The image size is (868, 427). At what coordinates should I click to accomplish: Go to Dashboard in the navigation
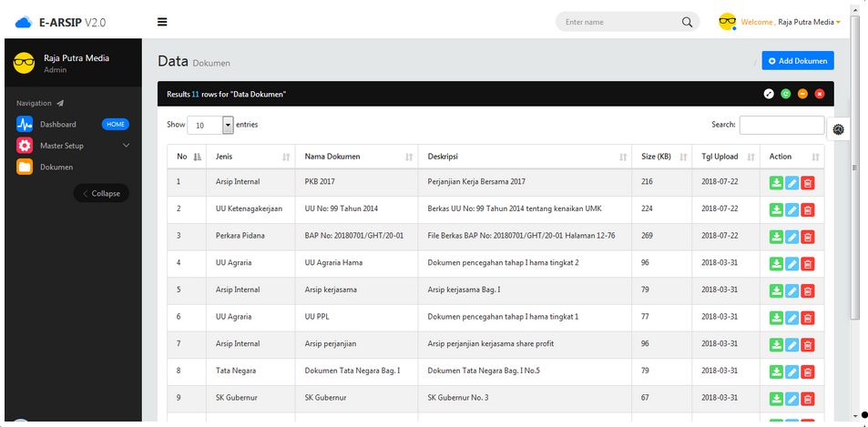click(x=58, y=124)
